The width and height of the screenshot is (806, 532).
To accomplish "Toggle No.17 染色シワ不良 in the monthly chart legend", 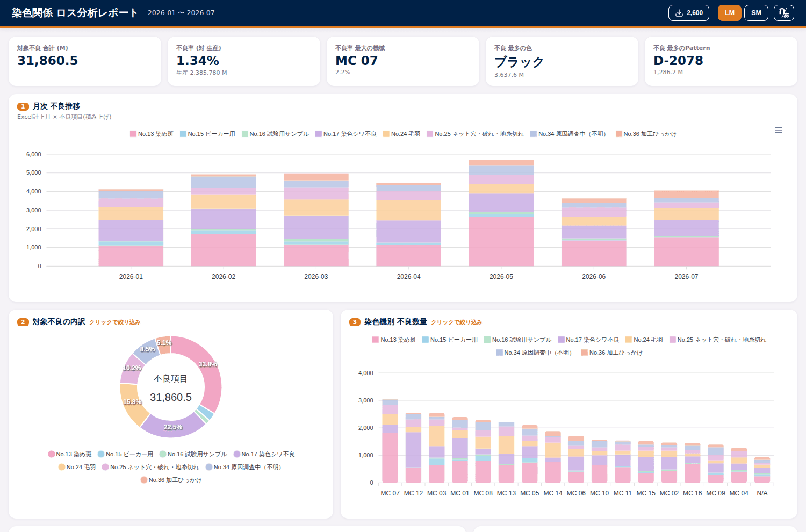I will coord(346,134).
